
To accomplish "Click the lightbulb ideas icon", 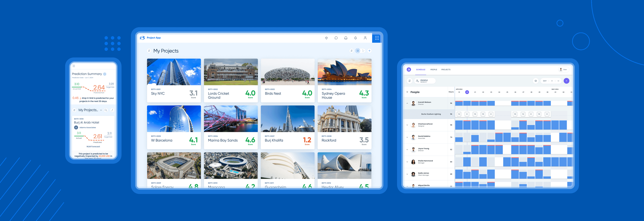I will click(326, 38).
